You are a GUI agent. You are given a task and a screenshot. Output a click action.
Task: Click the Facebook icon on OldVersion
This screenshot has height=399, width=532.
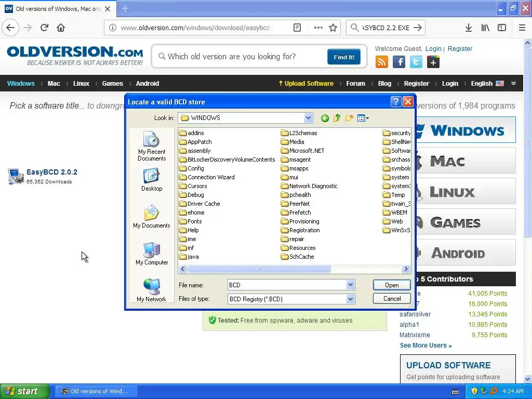point(399,62)
